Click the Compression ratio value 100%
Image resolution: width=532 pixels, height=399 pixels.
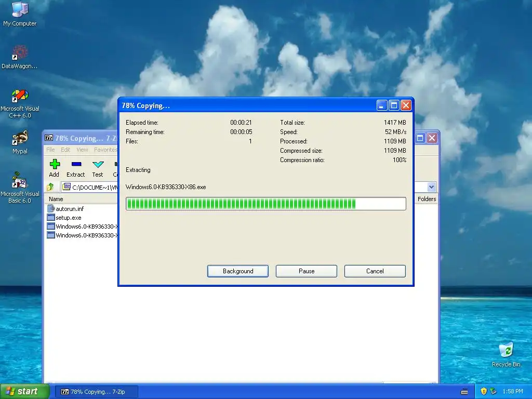click(400, 160)
